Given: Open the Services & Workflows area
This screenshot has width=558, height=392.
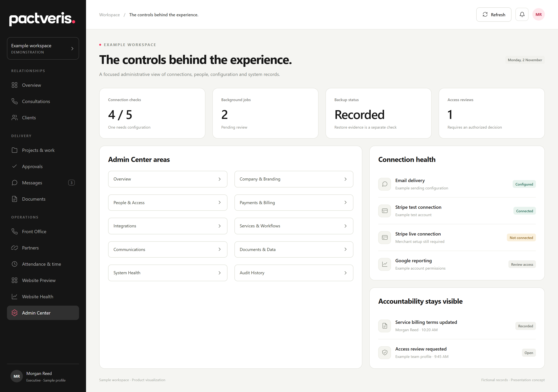Looking at the screenshot, I should 294,226.
